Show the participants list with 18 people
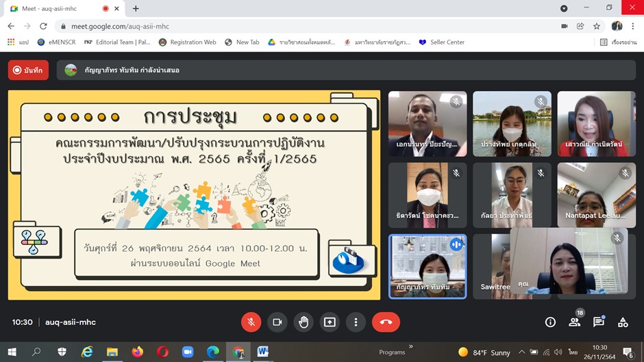This screenshot has height=362, width=644. coord(574,322)
